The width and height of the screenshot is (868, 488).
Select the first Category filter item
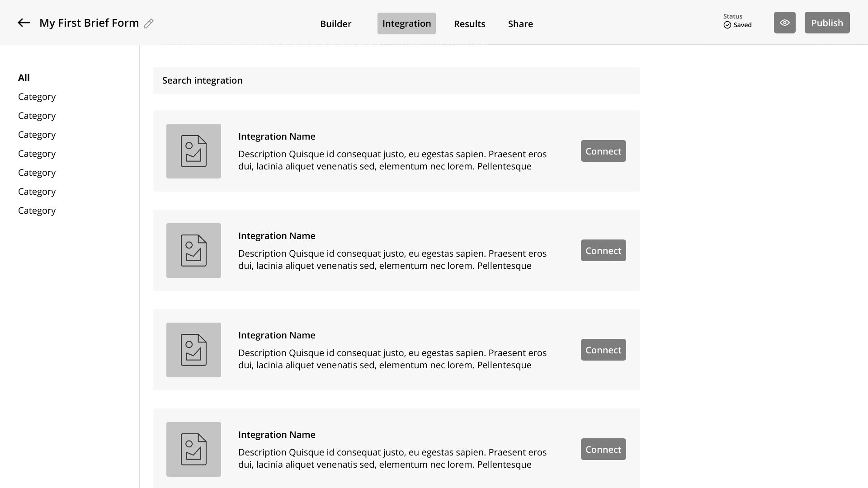coord(37,97)
